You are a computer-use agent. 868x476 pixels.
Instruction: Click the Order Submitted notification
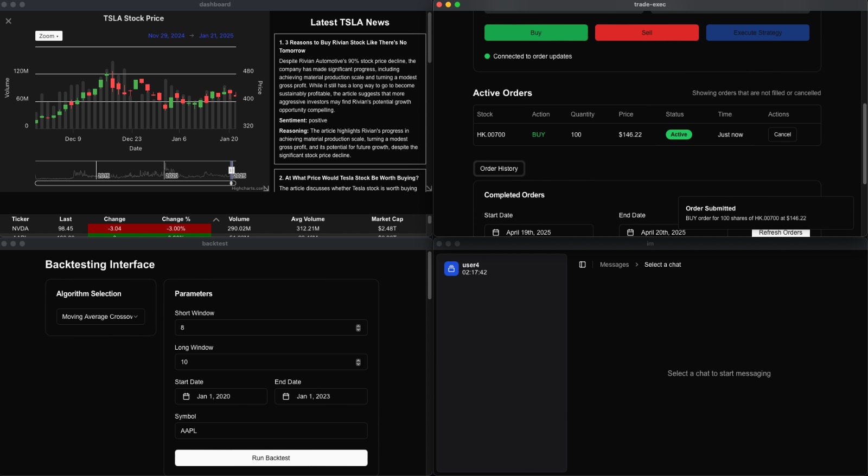click(765, 213)
